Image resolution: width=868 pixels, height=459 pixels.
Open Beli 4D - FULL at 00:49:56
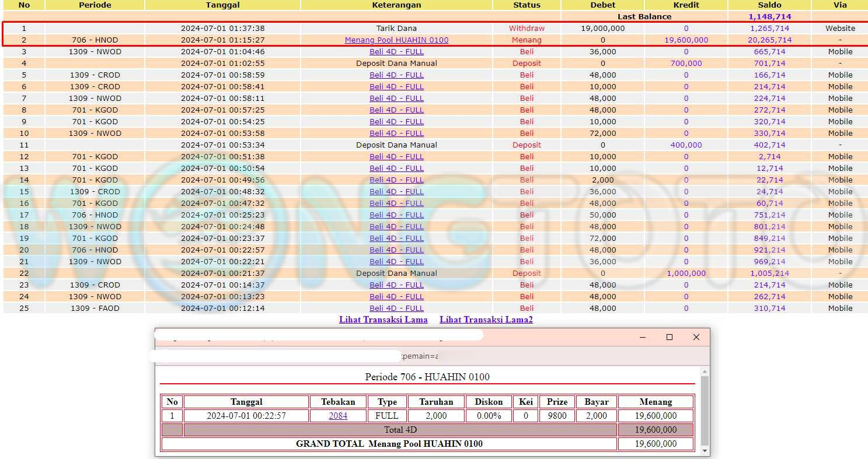396,180
